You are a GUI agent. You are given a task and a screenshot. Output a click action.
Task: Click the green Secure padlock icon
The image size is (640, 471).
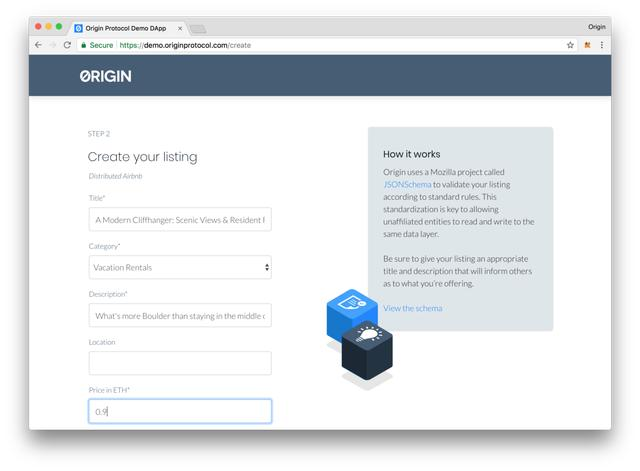point(84,45)
